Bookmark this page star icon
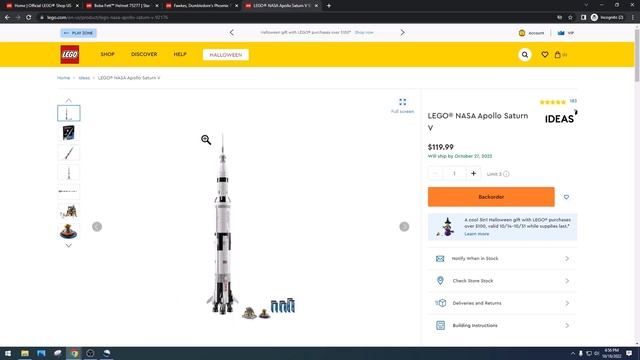 pos(570,18)
